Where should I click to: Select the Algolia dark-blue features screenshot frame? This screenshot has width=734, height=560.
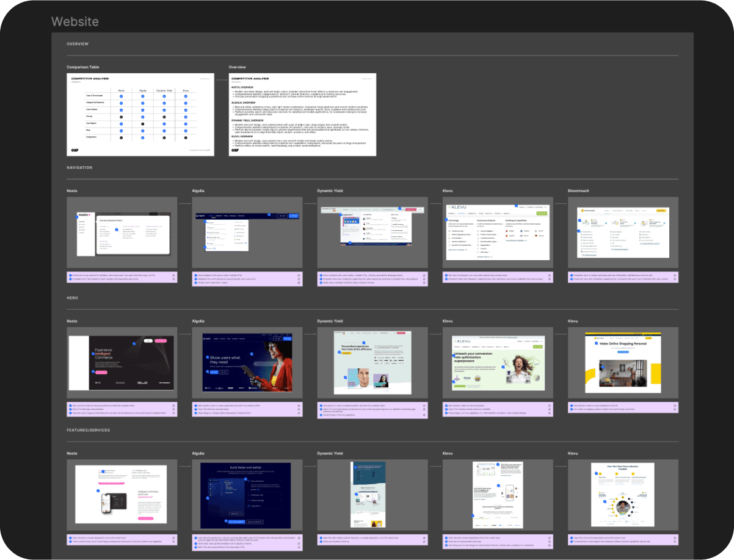coord(247,494)
